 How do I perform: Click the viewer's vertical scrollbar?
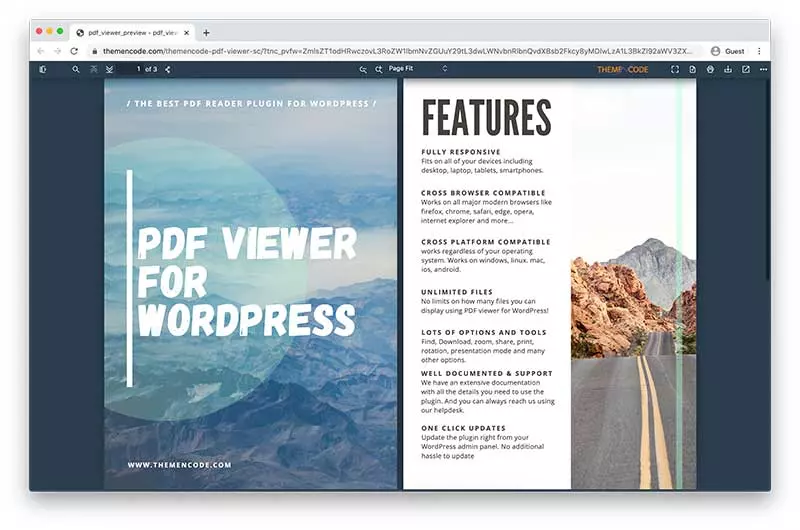(768, 179)
